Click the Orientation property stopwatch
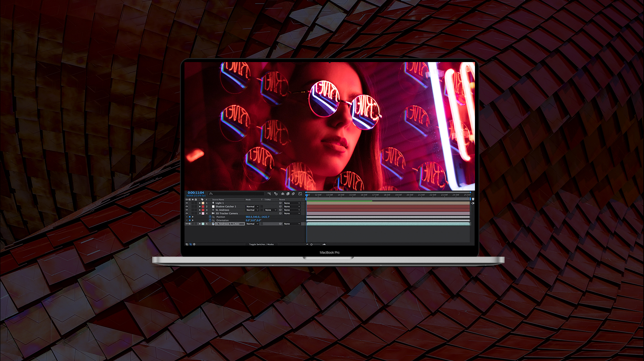This screenshot has height=361, width=644. (x=210, y=220)
